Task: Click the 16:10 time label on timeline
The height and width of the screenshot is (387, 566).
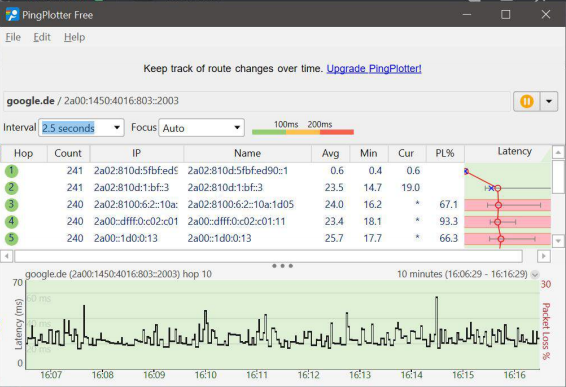Action: pyautogui.click(x=205, y=375)
